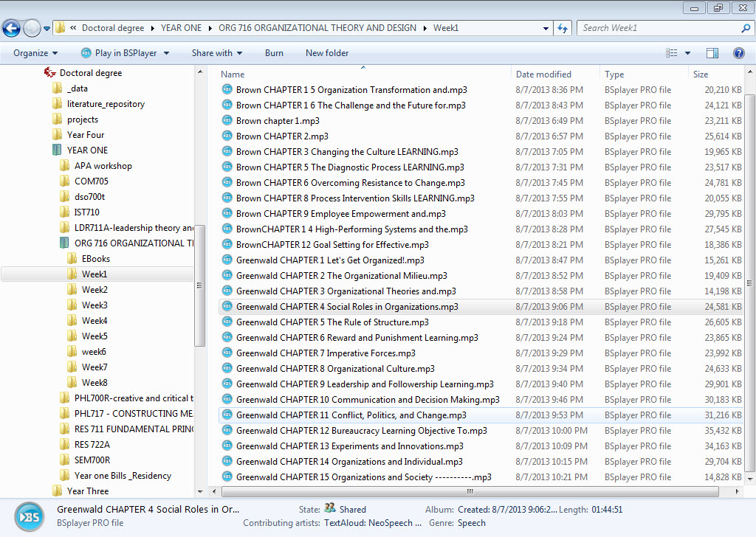Click the Genre value Speech in details pane
Viewport: 756px width, 537px height.
pos(471,523)
